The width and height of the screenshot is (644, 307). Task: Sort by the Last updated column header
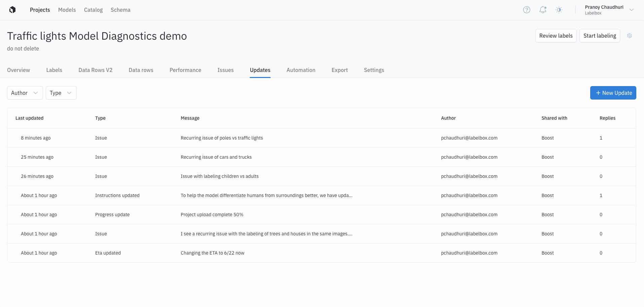click(x=30, y=118)
